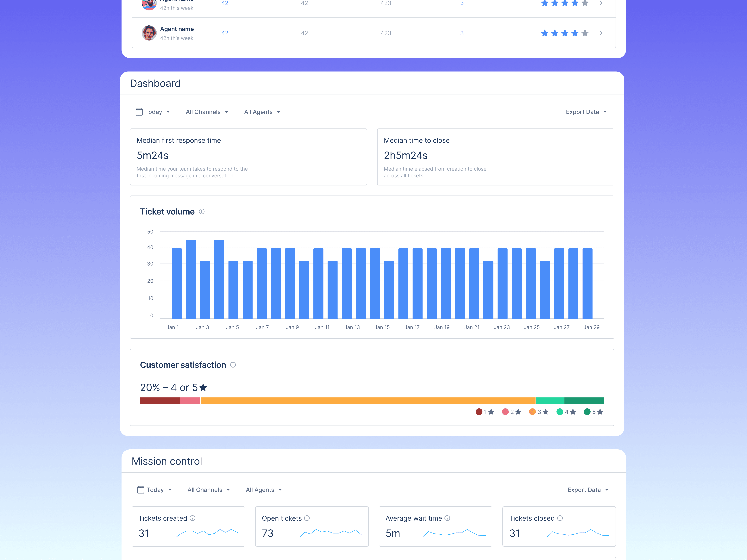Click the '423' value in agent row
Viewport: 747px width, 560px height.
[x=386, y=33]
